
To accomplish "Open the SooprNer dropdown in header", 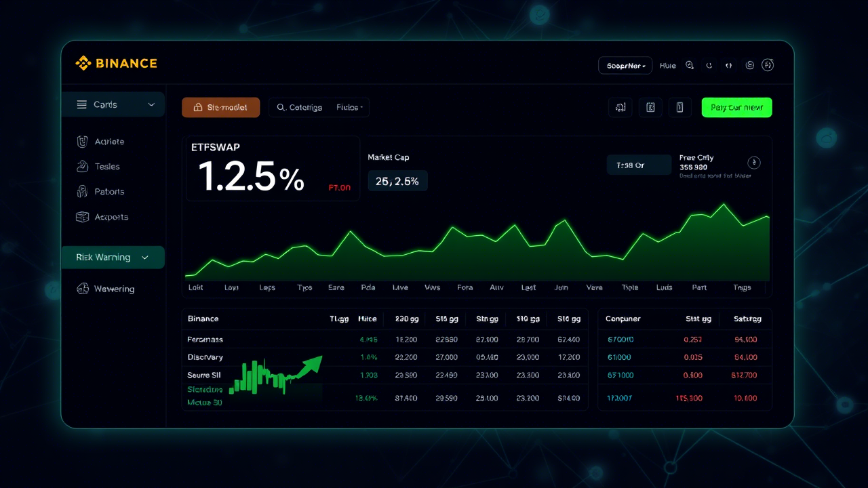I will 625,66.
